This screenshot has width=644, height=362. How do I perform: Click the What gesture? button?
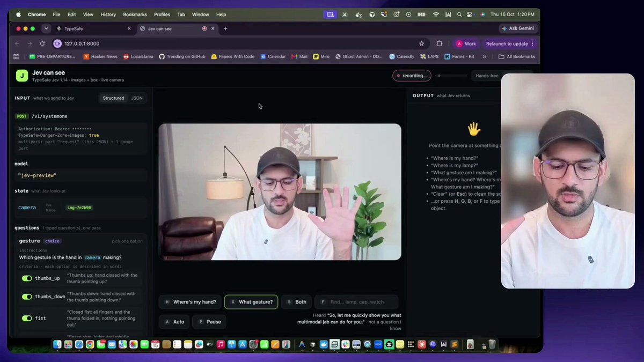[251, 302]
